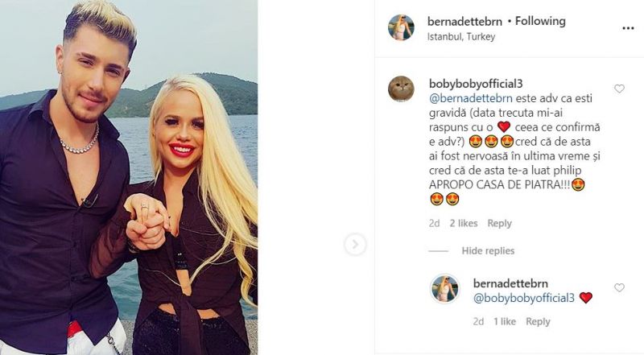Reply to bobybobyofficial3's comment
This screenshot has width=644, height=355.
click(499, 223)
